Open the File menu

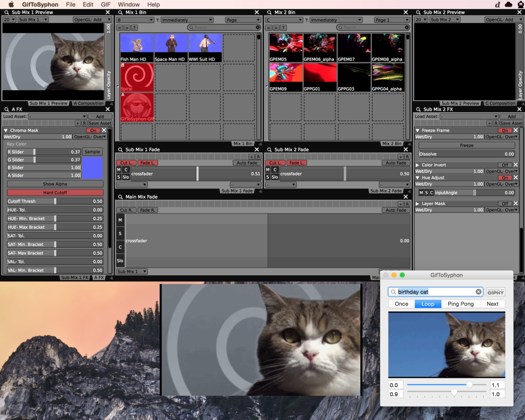[x=71, y=4]
